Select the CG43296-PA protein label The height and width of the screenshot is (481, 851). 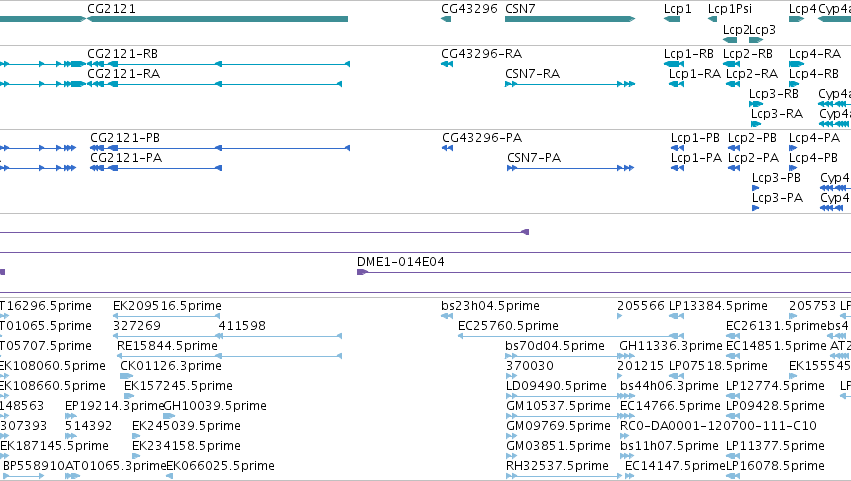(x=482, y=138)
